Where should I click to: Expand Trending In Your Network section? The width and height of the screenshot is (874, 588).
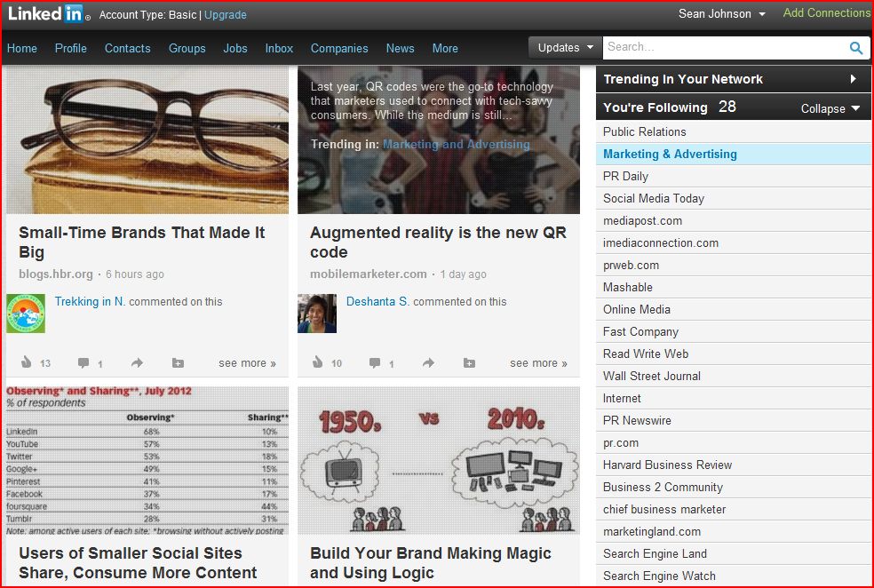(x=733, y=79)
